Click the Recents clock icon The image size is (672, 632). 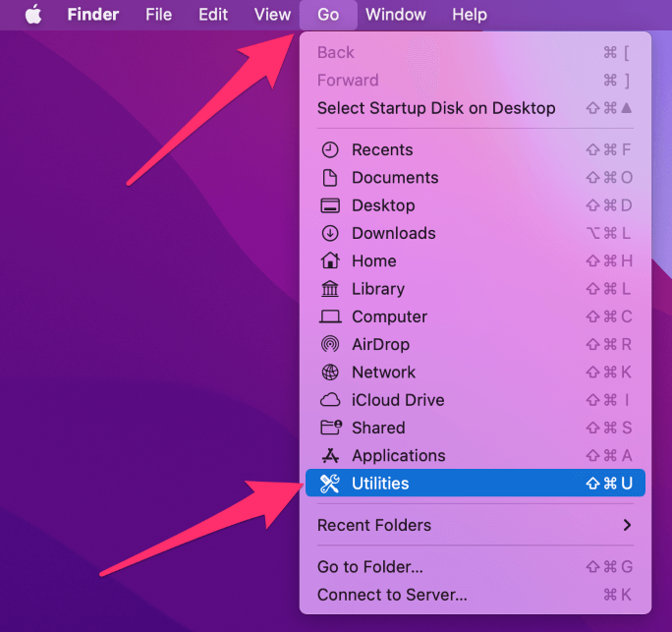point(330,149)
